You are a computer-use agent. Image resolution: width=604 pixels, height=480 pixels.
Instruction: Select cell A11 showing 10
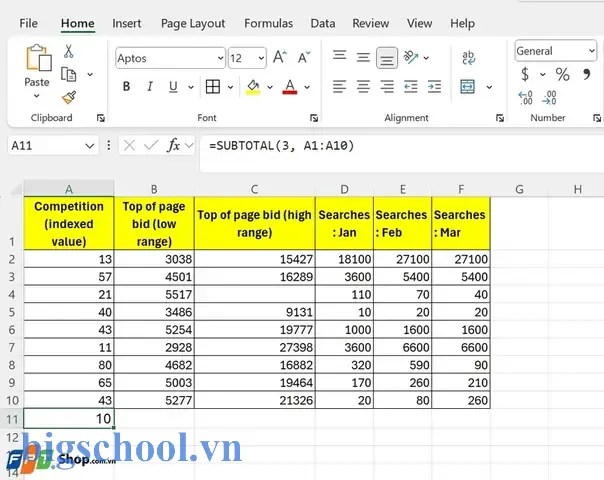(69, 418)
